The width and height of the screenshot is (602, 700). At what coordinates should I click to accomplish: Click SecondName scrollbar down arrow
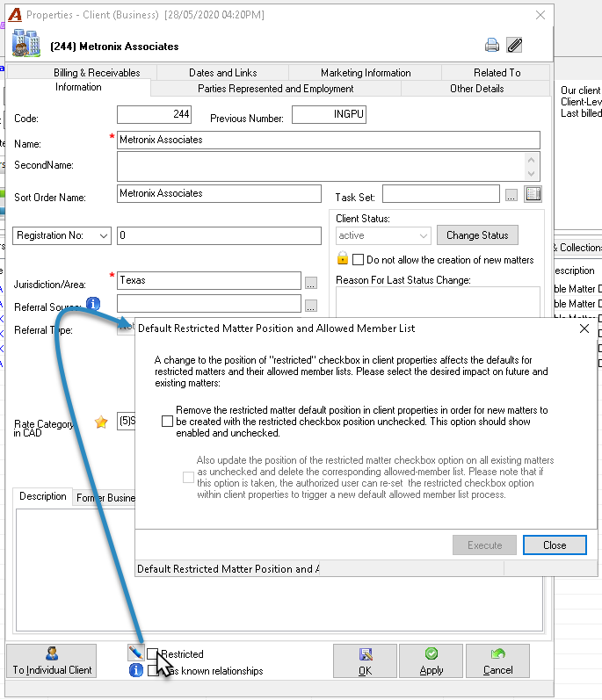click(x=531, y=174)
